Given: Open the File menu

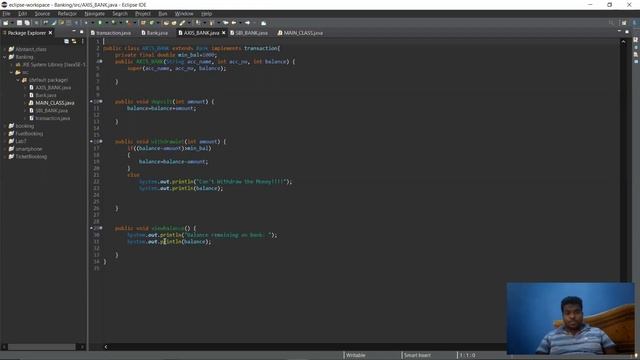Looking at the screenshot, I should click(x=6, y=13).
